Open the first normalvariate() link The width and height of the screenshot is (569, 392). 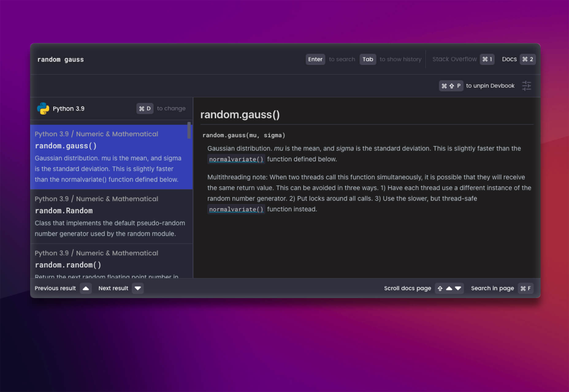[x=236, y=159]
